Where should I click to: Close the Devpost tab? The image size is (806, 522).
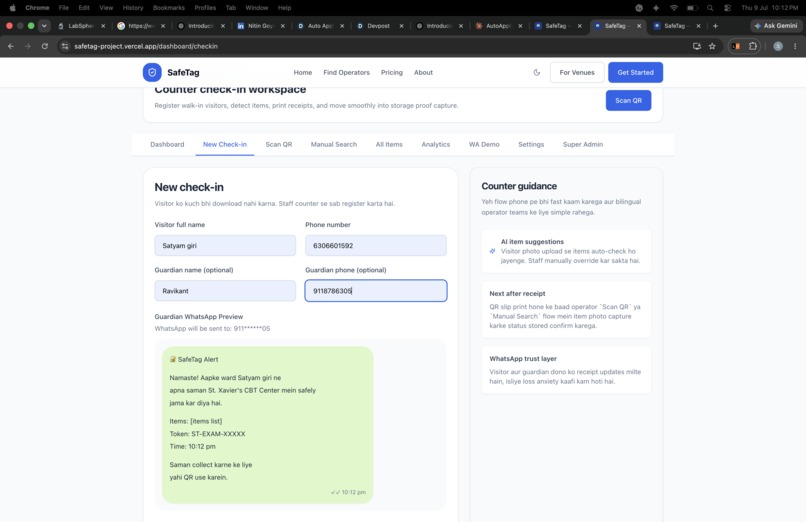pos(401,26)
